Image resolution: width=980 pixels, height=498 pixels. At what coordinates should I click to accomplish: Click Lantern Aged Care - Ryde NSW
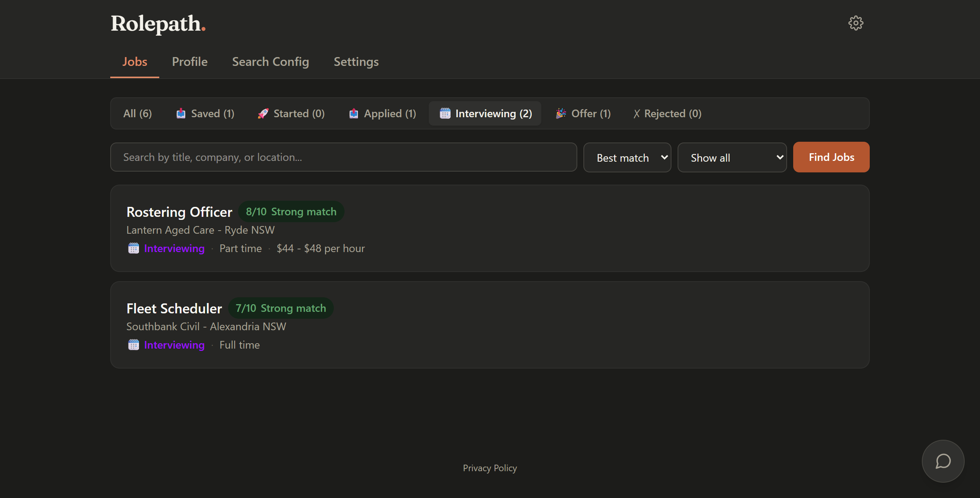201,230
